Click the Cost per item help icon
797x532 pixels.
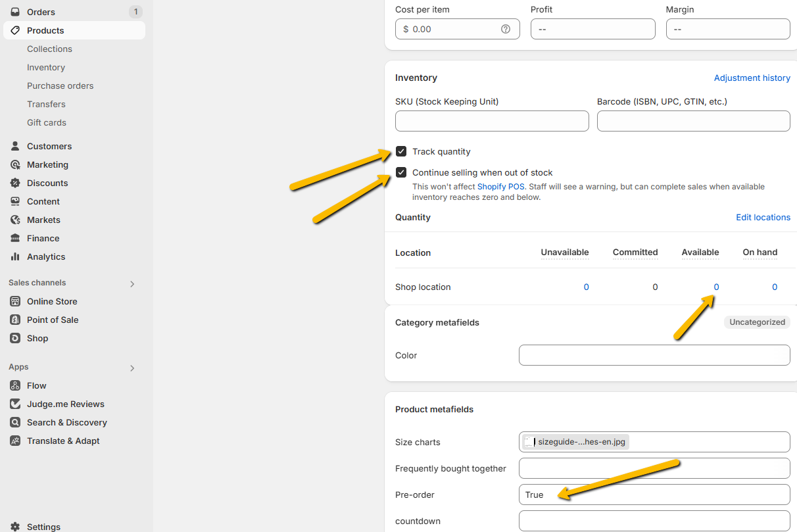(x=506, y=29)
